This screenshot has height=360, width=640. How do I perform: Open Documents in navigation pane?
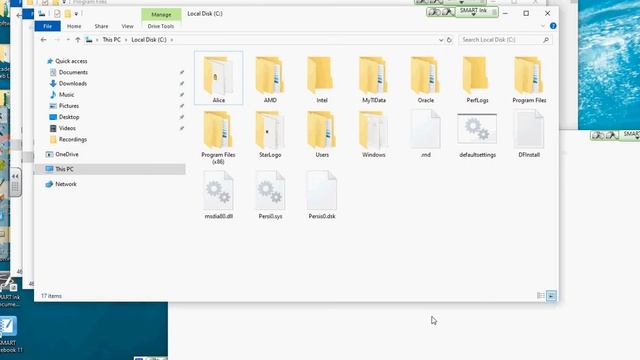click(73, 72)
